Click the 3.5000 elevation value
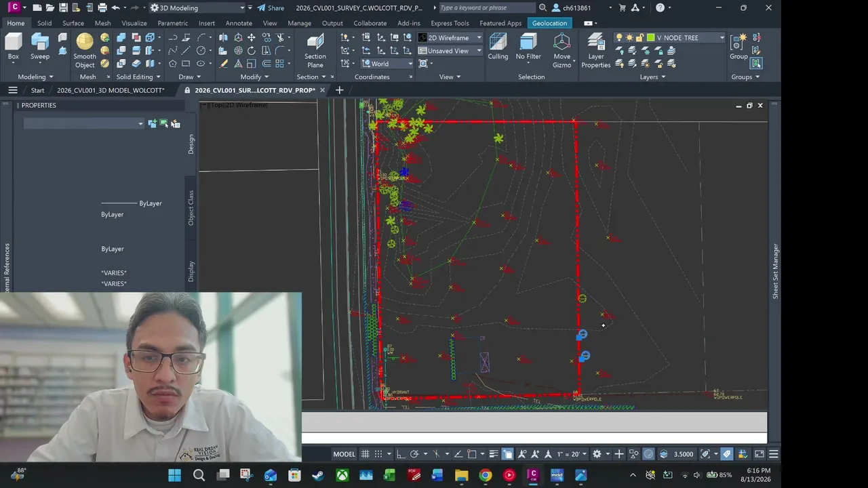 (x=684, y=454)
